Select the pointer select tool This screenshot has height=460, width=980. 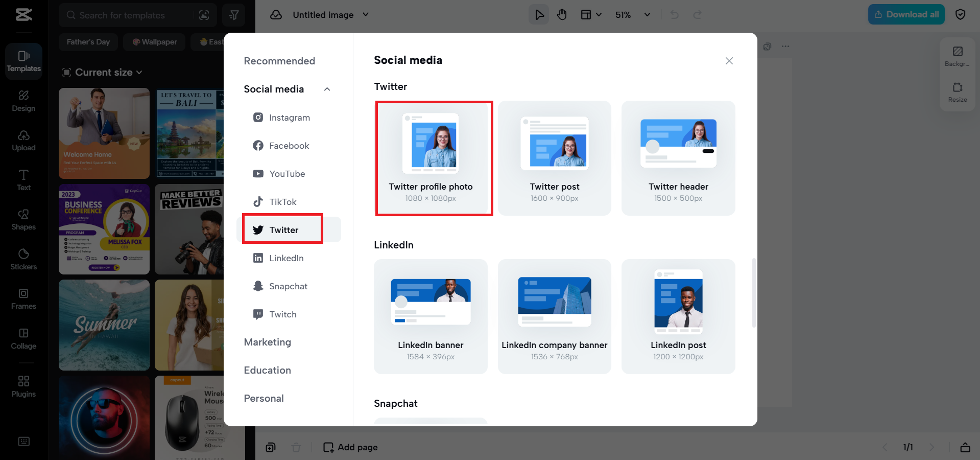[539, 15]
